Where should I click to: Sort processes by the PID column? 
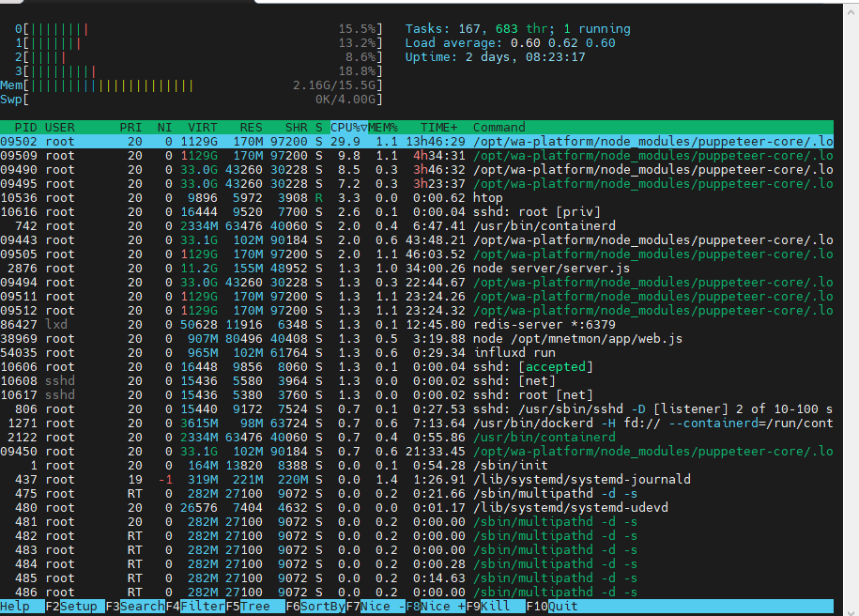25,127
